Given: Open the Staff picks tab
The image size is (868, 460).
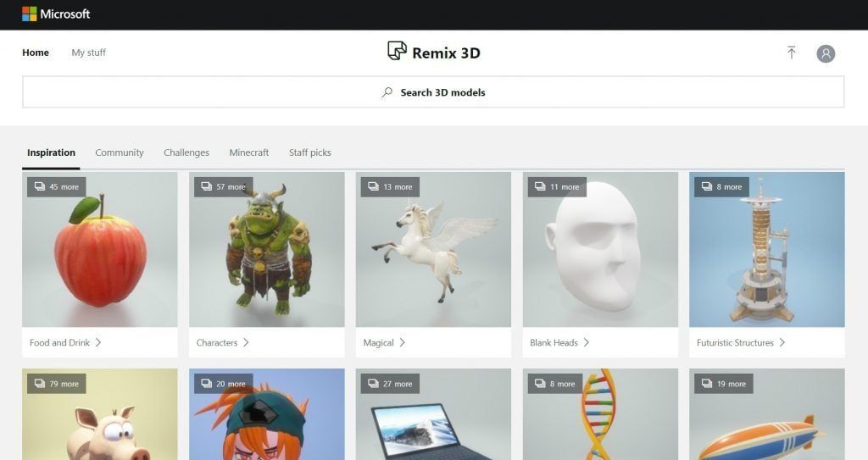Looking at the screenshot, I should pyautogui.click(x=309, y=152).
